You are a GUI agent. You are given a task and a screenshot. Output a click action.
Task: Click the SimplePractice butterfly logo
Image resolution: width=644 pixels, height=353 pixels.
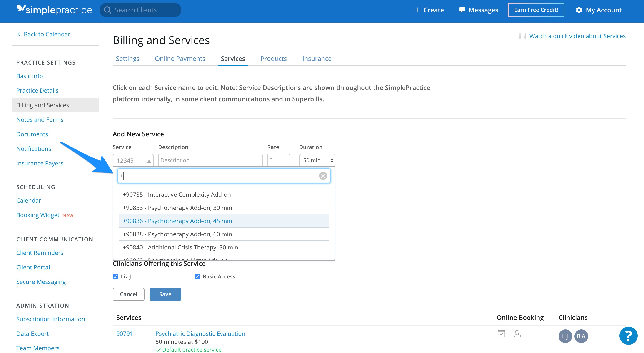pos(21,8)
